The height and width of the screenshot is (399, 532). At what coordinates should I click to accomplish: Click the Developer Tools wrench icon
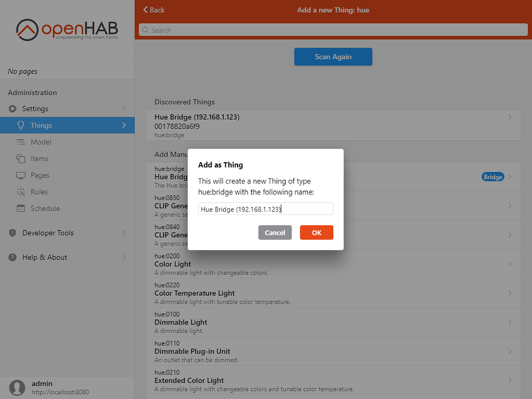12,232
